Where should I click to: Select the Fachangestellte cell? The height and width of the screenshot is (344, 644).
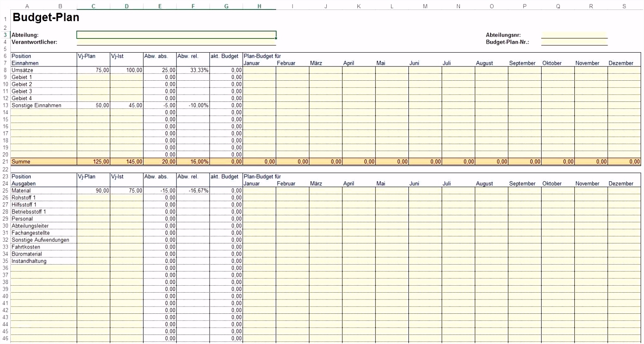[43, 233]
